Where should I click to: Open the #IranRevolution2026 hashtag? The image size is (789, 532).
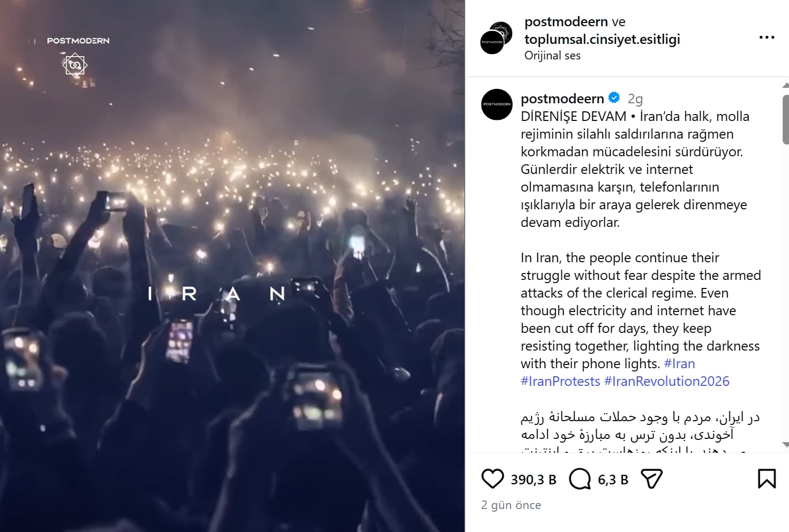(x=666, y=382)
